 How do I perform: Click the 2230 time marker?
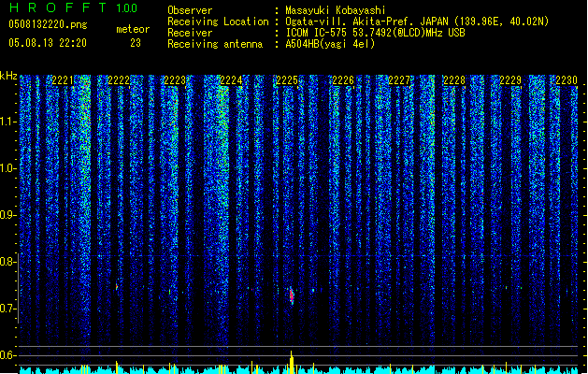coord(566,80)
